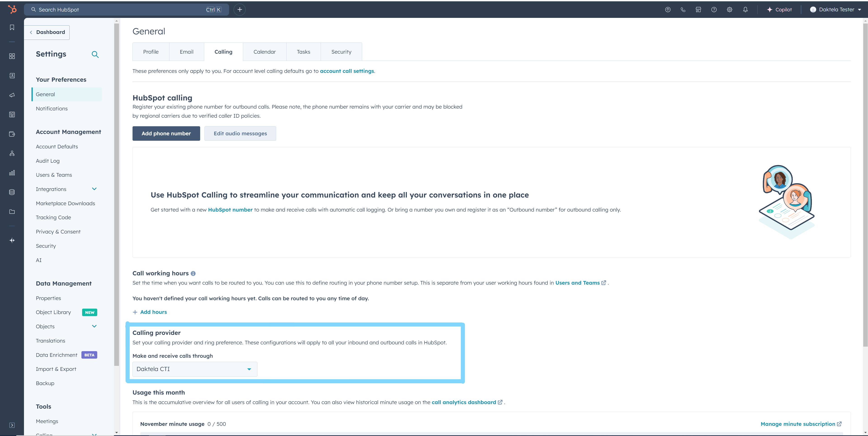Click the notifications bell icon
The height and width of the screenshot is (436, 868).
point(745,10)
